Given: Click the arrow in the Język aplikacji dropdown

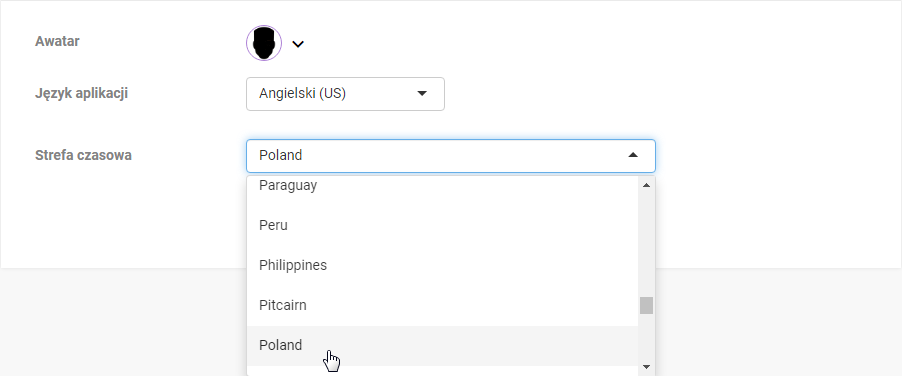Looking at the screenshot, I should point(422,93).
